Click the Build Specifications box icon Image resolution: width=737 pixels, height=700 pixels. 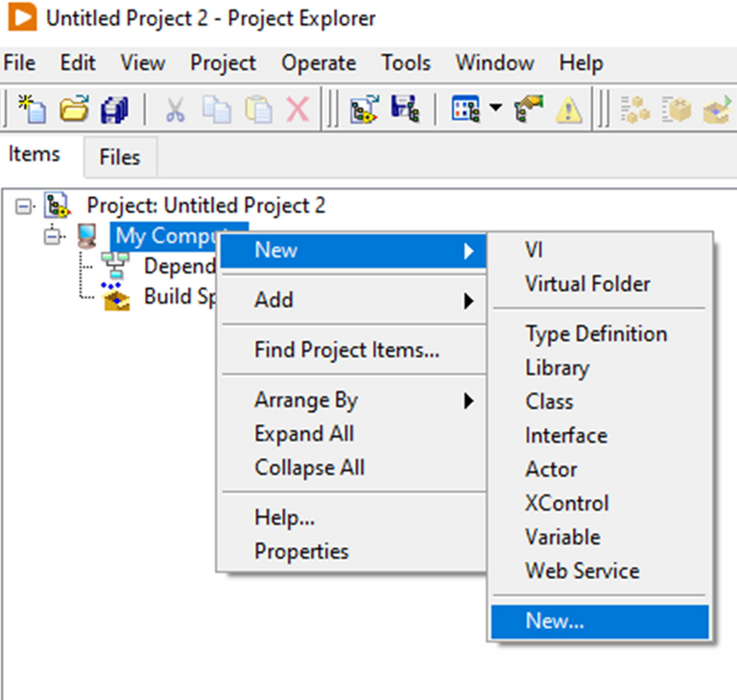pos(115,297)
